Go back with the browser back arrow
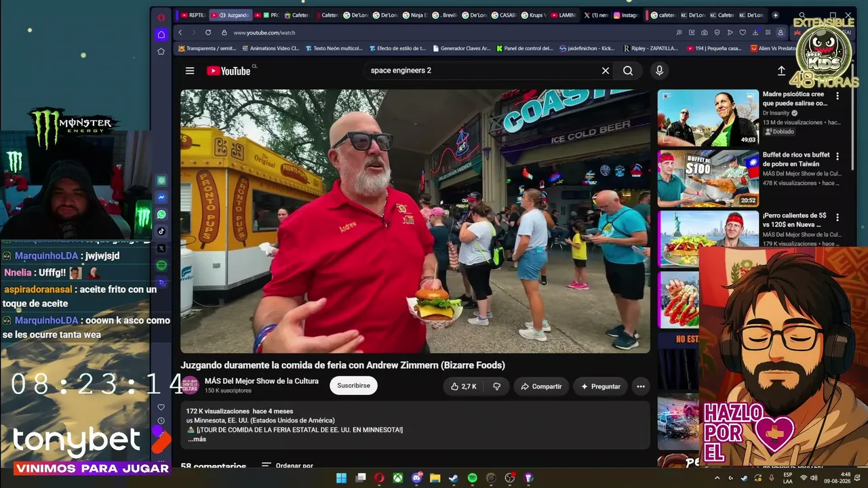 pos(180,33)
